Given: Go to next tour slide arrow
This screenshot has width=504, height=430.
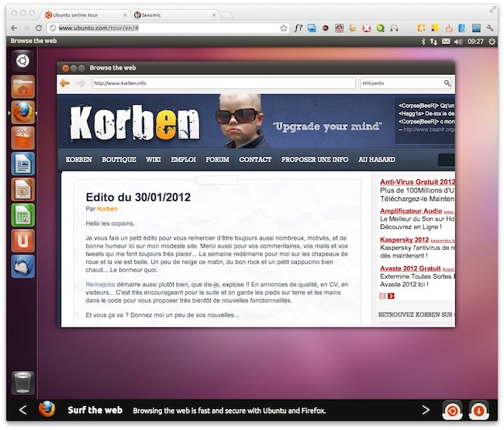Looking at the screenshot, I should tap(426, 410).
